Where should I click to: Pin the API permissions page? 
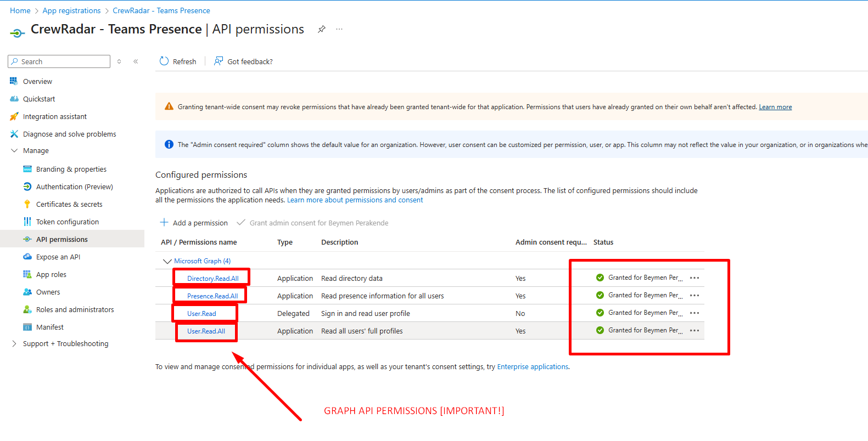(322, 29)
